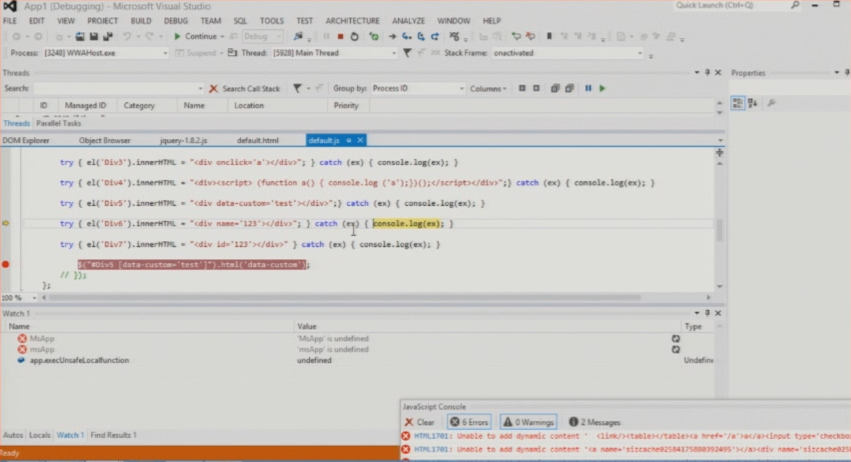Viewport: 851px width, 462px height.
Task: Toggle the flagged-threads filter funnel in Threads toolbar
Action: pyautogui.click(x=297, y=88)
